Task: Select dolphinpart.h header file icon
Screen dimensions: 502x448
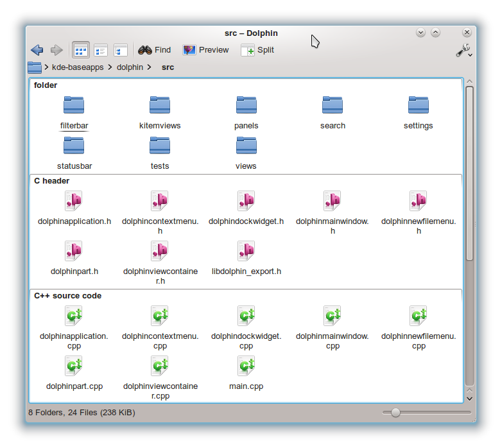Action: pyautogui.click(x=74, y=250)
